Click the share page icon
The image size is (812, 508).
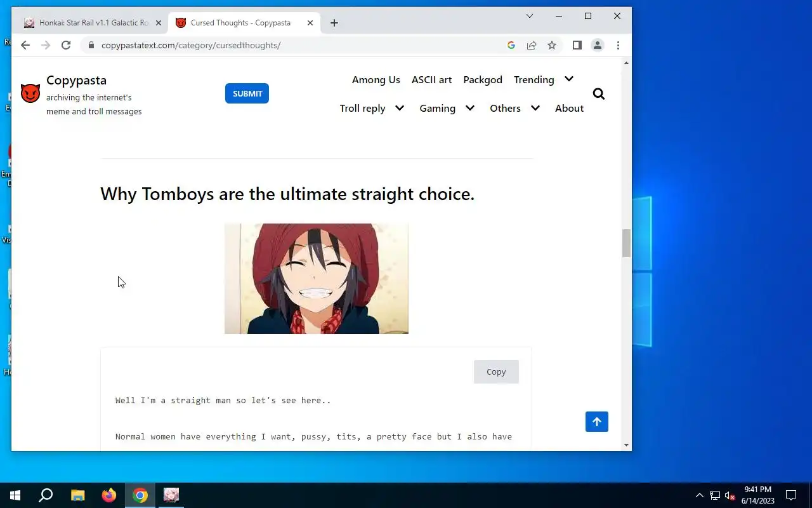coord(532,45)
